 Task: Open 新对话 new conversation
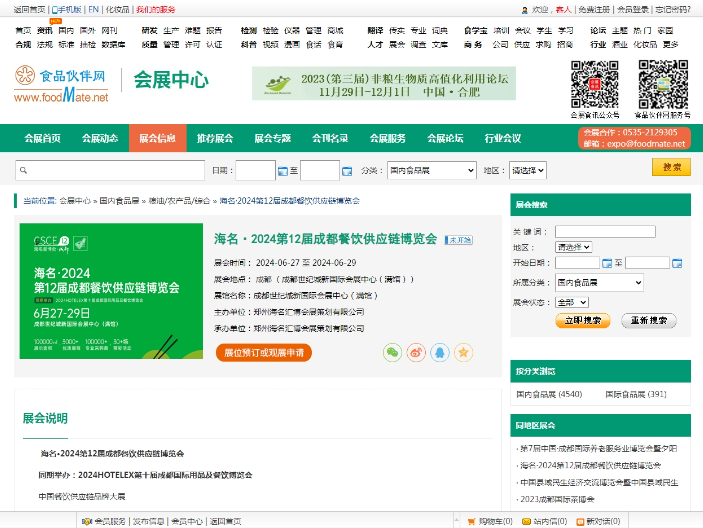598,521
